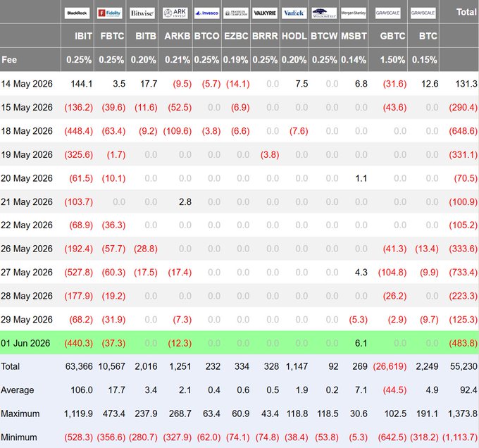479x448 pixels.
Task: Click the Grayscale logo above GBTC
Action: [x=387, y=13]
